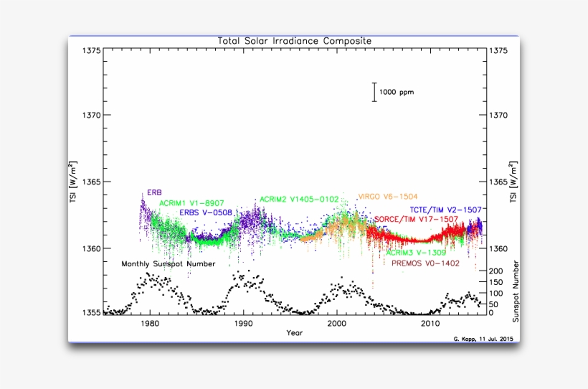Select the green ACRIM1 V1-8907 label
The image size is (588, 389).
point(191,203)
